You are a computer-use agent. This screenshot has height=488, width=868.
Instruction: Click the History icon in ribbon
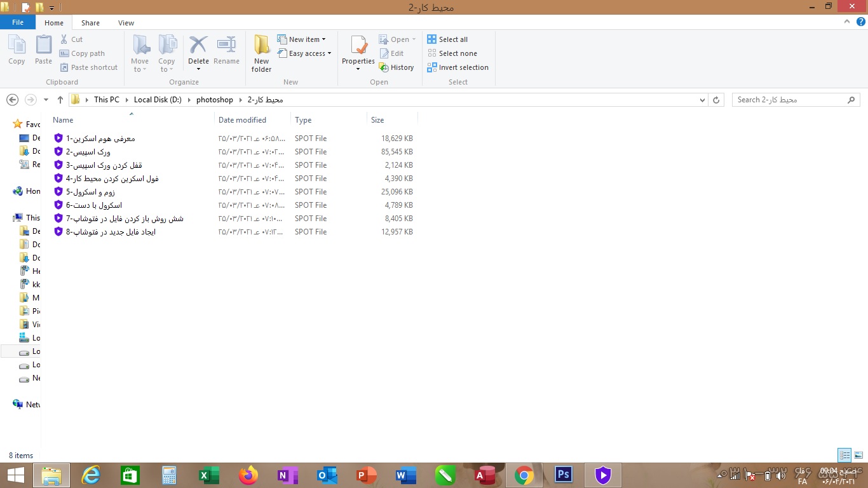point(384,67)
